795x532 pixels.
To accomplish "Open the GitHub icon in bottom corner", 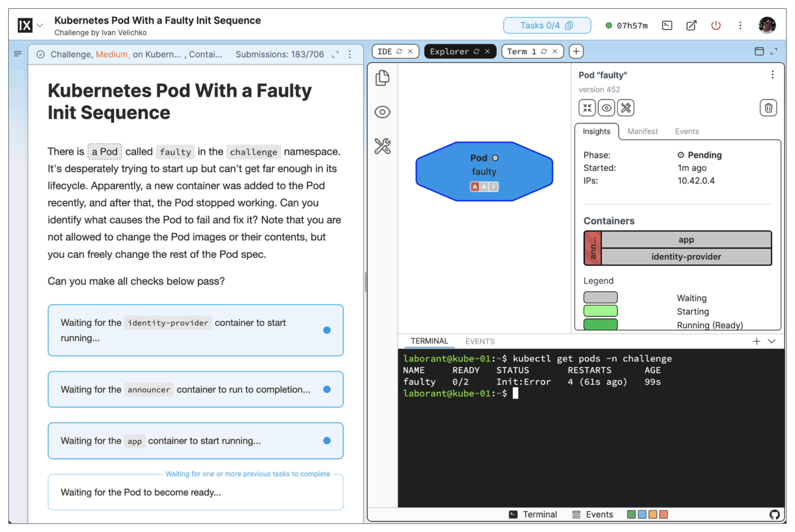I will tap(774, 515).
